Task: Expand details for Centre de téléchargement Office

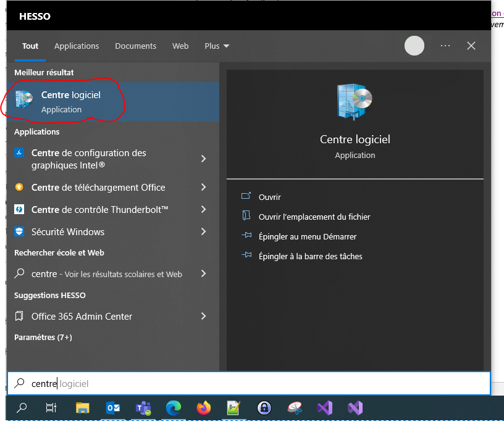Action: (x=203, y=187)
